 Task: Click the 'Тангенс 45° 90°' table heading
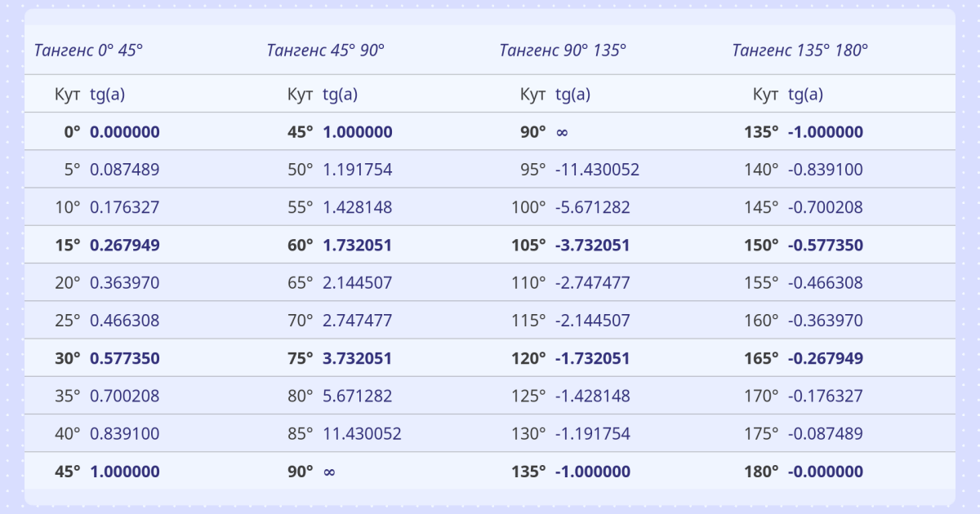click(x=325, y=50)
